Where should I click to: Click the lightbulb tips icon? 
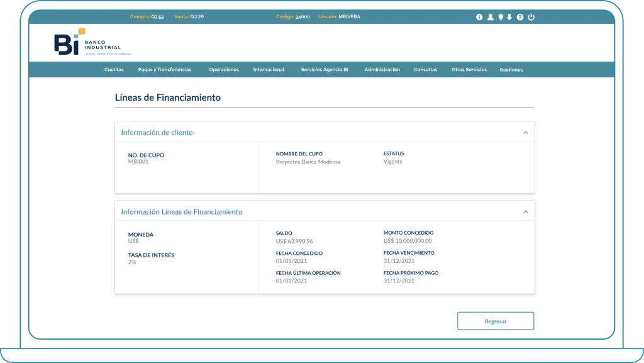(501, 17)
